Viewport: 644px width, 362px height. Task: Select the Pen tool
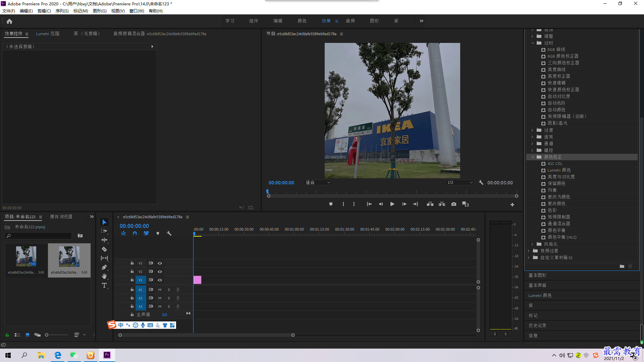tap(104, 267)
